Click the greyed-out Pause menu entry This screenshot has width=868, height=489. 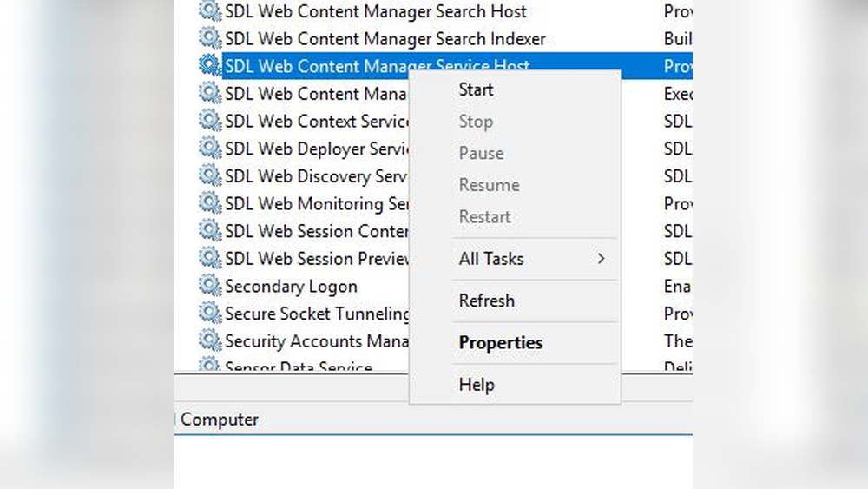[481, 153]
